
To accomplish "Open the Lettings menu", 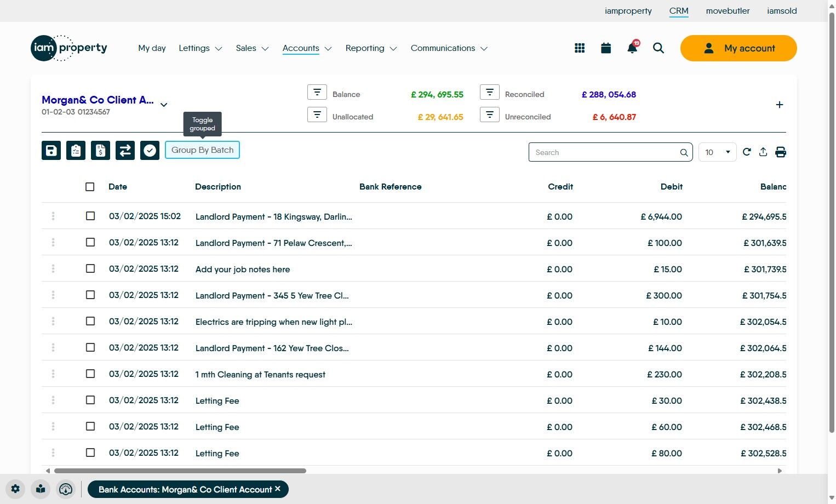I will click(x=201, y=48).
